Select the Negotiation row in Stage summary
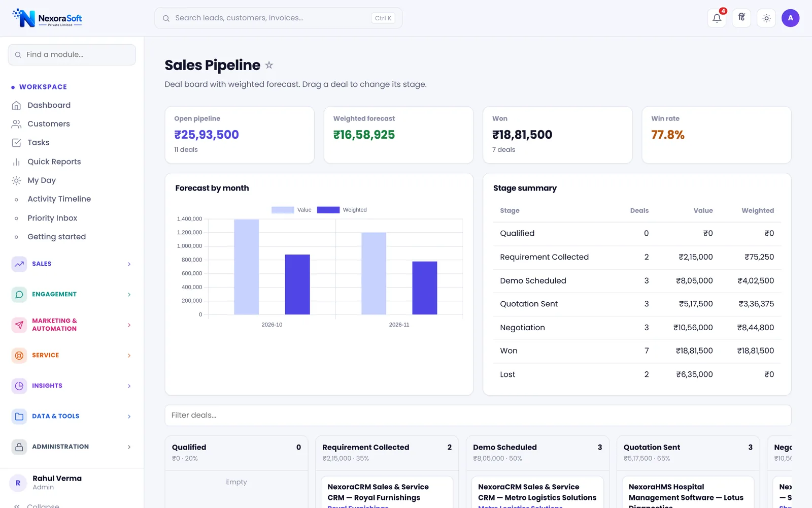The width and height of the screenshot is (812, 508). tap(637, 328)
